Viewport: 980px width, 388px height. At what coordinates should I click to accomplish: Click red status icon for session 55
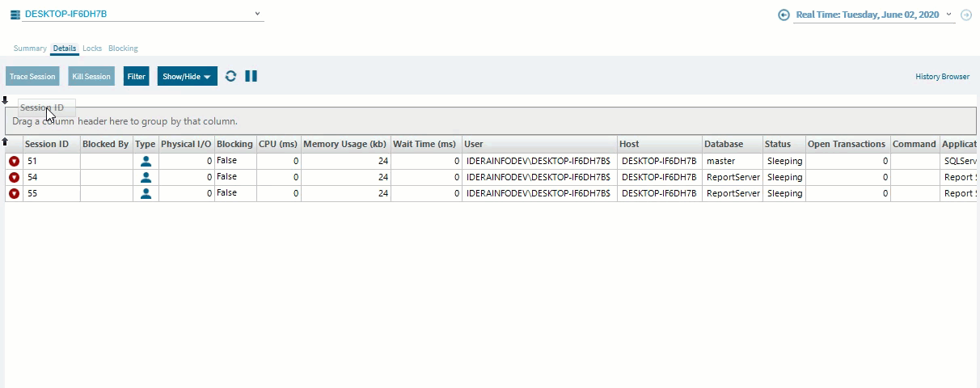tap(14, 194)
